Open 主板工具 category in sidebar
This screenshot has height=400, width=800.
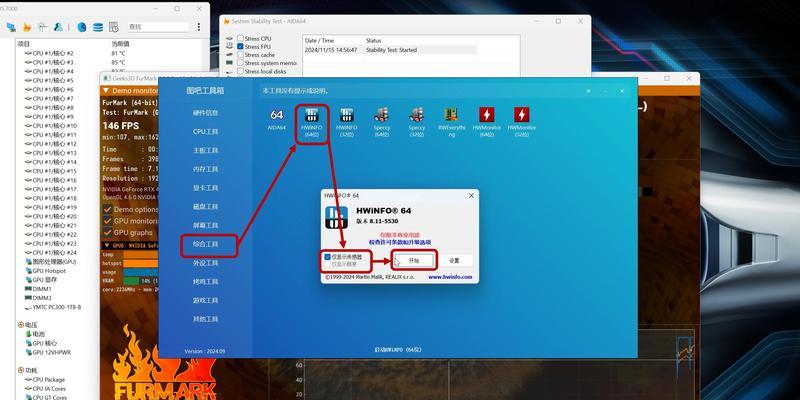click(x=205, y=151)
